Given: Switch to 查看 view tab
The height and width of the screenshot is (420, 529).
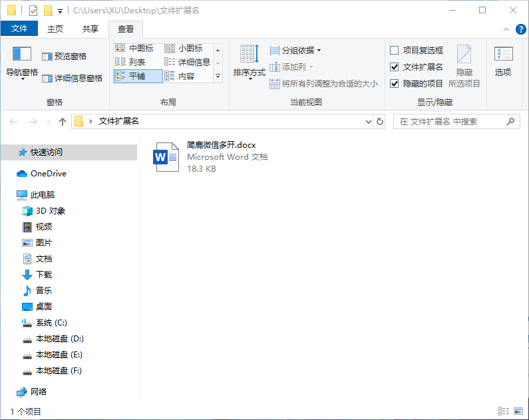Looking at the screenshot, I should 126,29.
